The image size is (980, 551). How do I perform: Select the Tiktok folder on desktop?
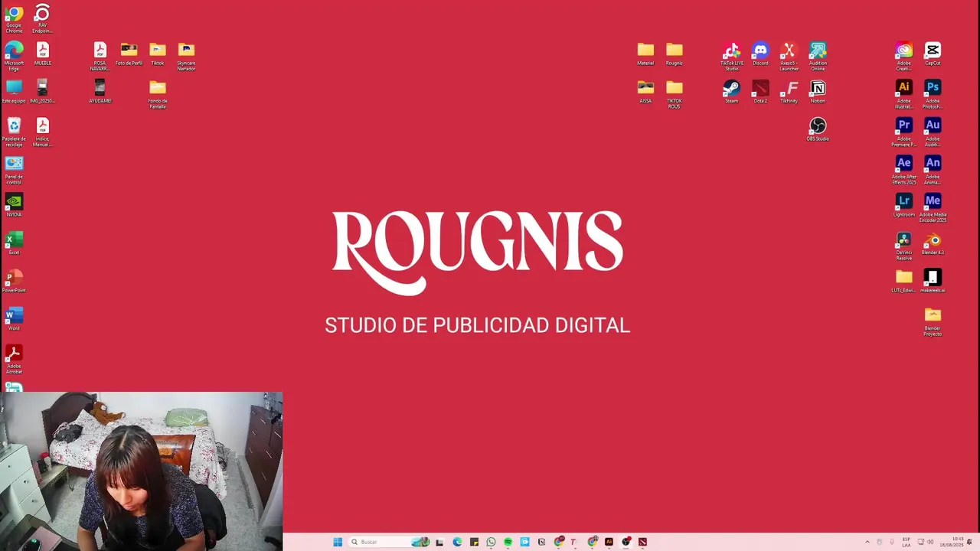(158, 54)
